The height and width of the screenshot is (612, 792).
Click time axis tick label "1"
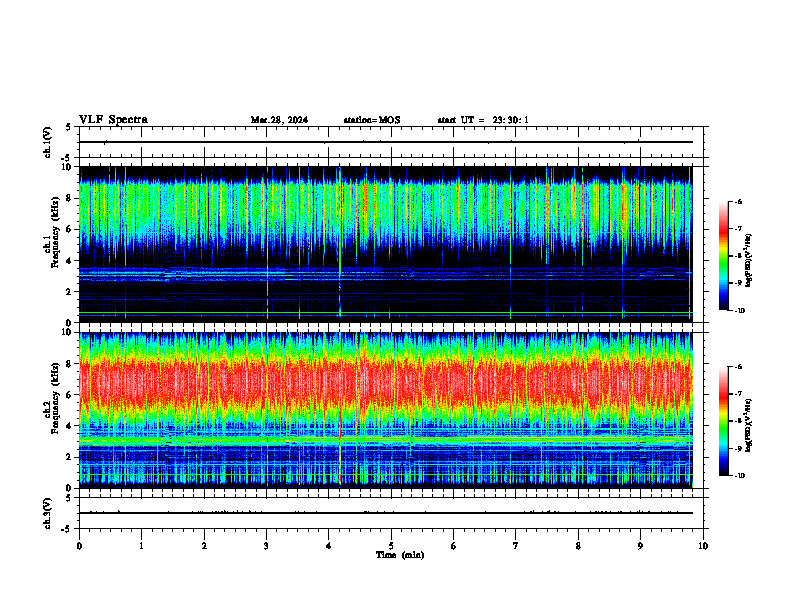pyautogui.click(x=141, y=546)
